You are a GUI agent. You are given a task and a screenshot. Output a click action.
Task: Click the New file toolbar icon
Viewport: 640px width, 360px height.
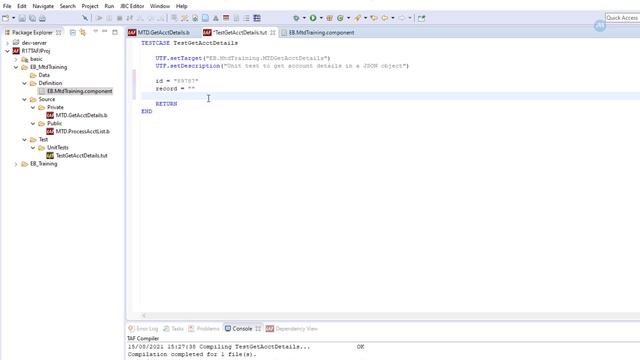tap(6, 18)
